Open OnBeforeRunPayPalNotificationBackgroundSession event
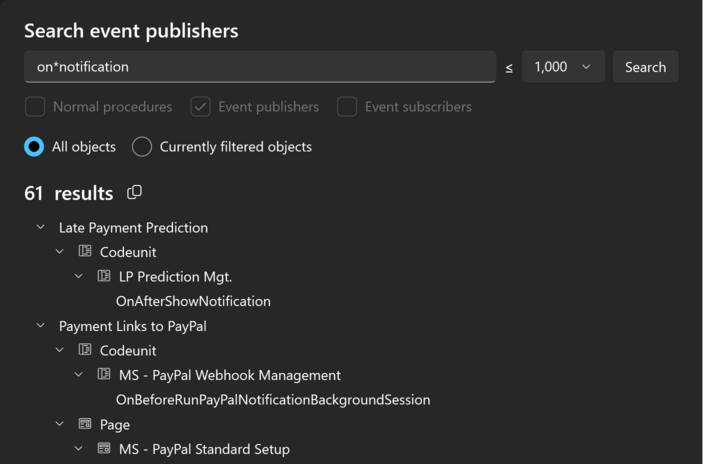703x464 pixels. [x=273, y=400]
